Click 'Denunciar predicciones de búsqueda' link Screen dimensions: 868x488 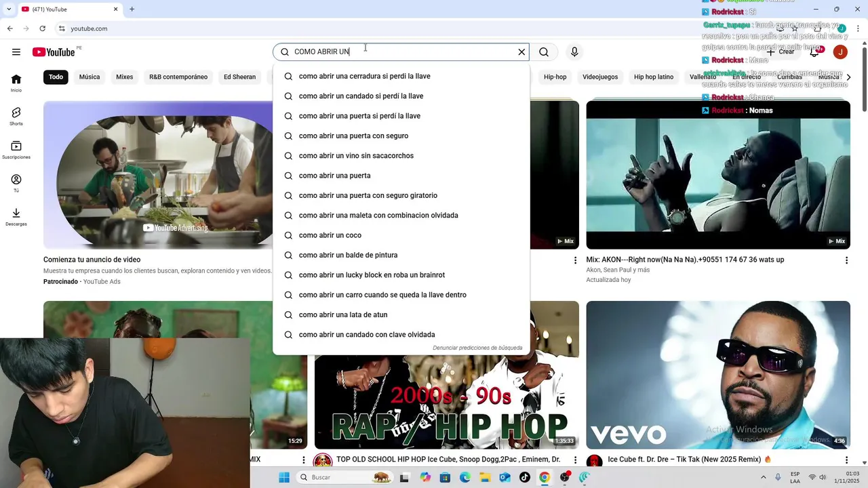pyautogui.click(x=477, y=348)
